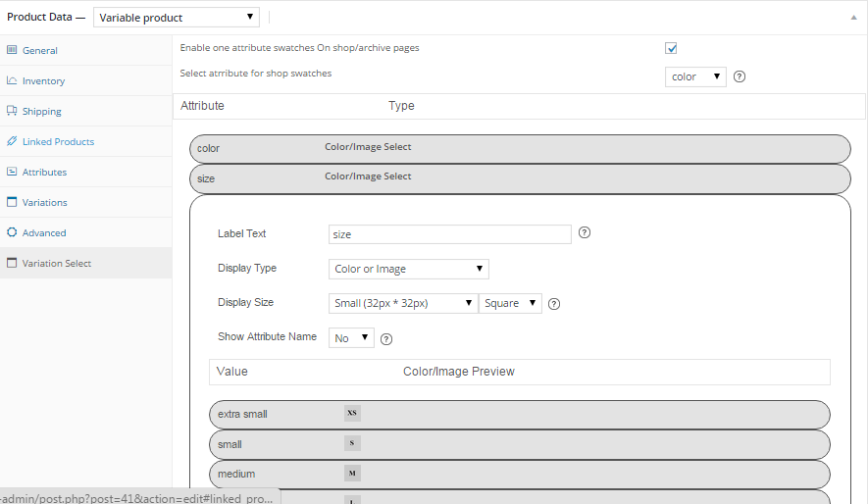
Task: Go to the Variations tab
Action: coord(45,203)
